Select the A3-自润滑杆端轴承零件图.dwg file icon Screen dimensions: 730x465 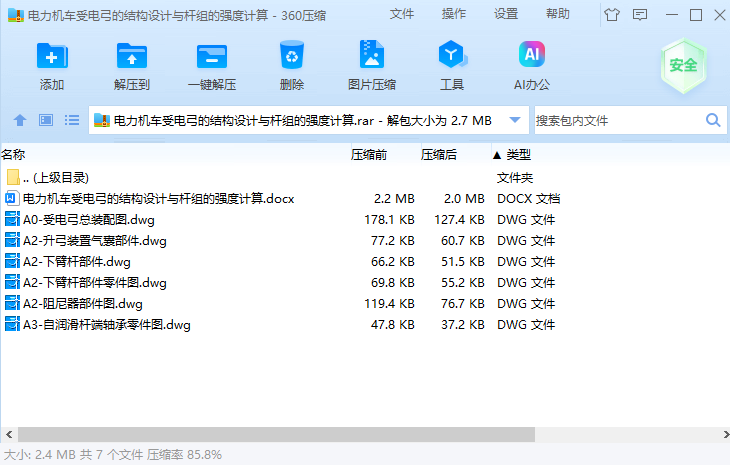tap(12, 324)
